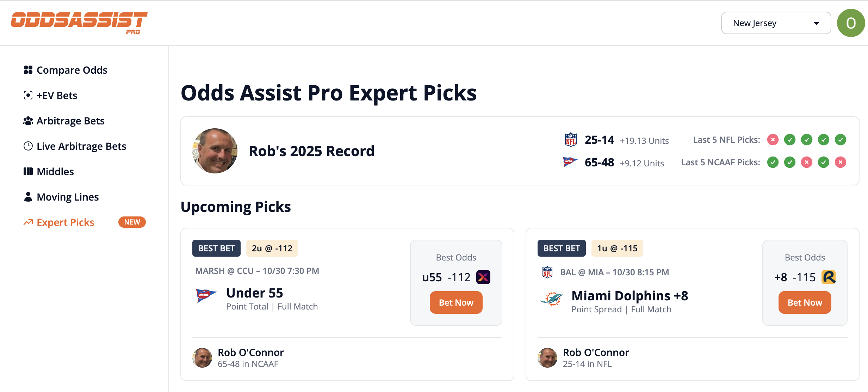Open the Moving Lines page
Screen dimensions: 868x392
point(67,197)
